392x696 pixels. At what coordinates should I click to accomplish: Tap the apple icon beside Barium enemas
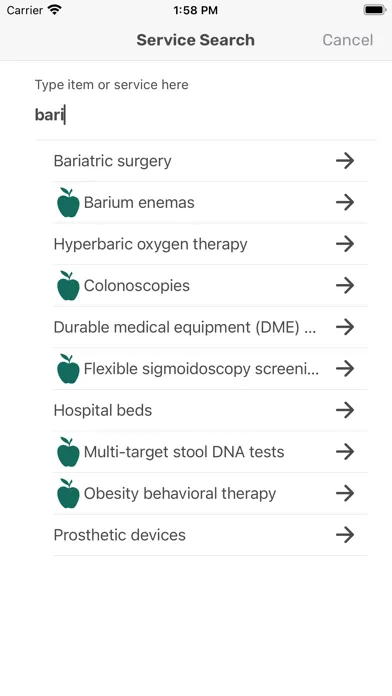point(68,202)
